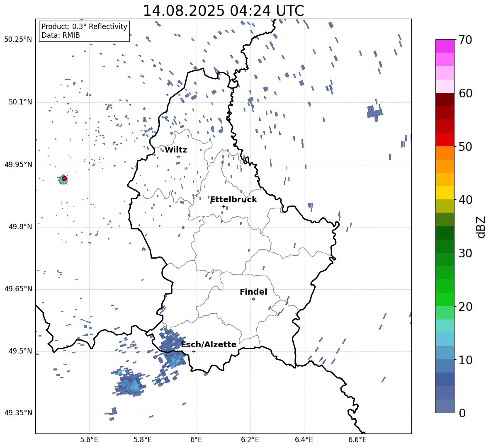Click the cross marker below Findel
Image resolution: width=491 pixels, height=448 pixels.
253,299
